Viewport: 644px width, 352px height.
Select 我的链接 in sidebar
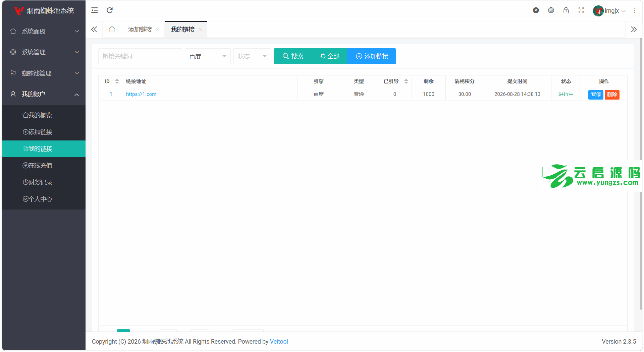44,149
